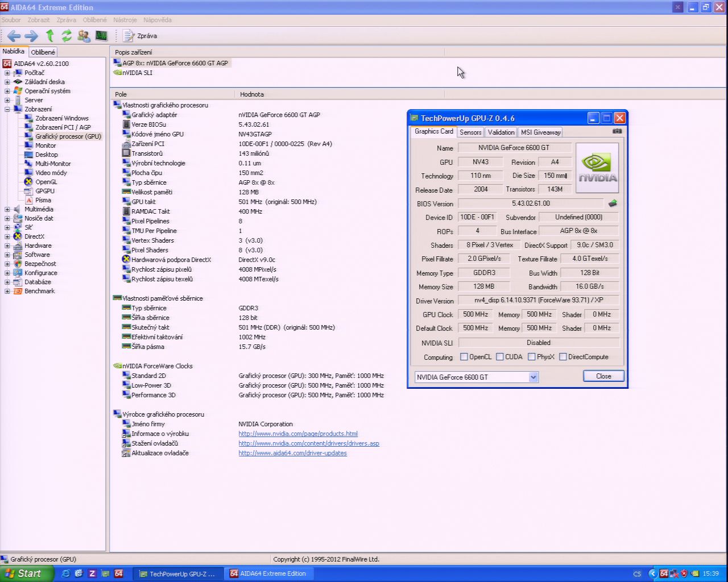
Task: Go back with the blue left arrow
Action: (14, 36)
